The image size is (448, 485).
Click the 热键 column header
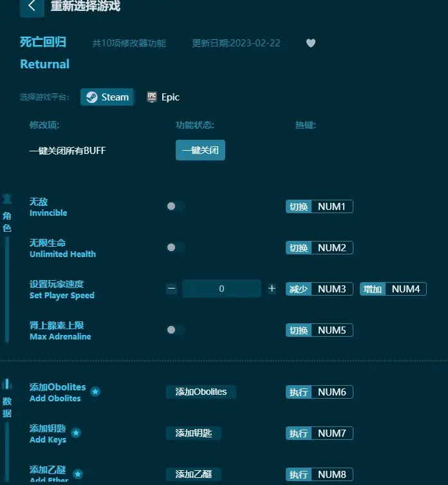tap(306, 125)
